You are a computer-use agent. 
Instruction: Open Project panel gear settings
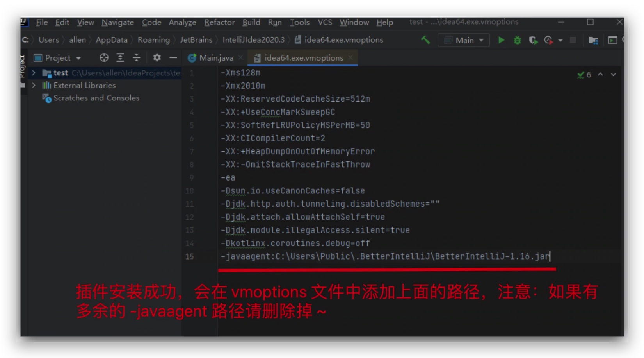(157, 58)
